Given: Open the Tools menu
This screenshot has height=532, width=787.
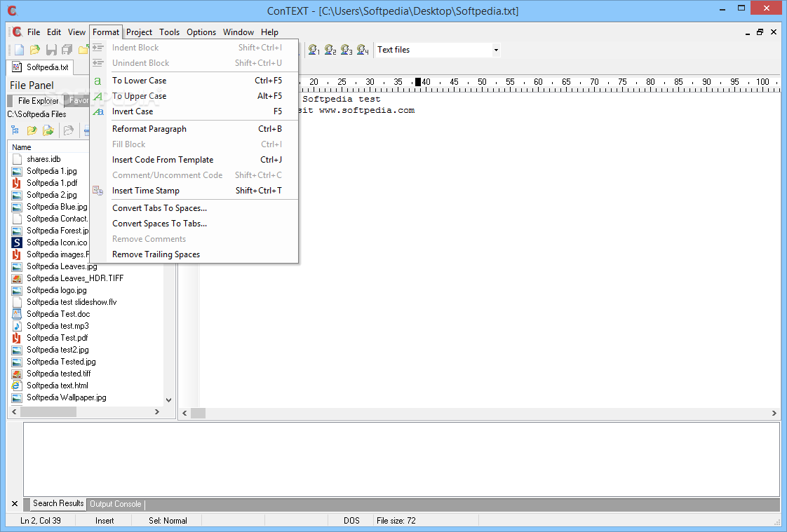Looking at the screenshot, I should tap(169, 32).
